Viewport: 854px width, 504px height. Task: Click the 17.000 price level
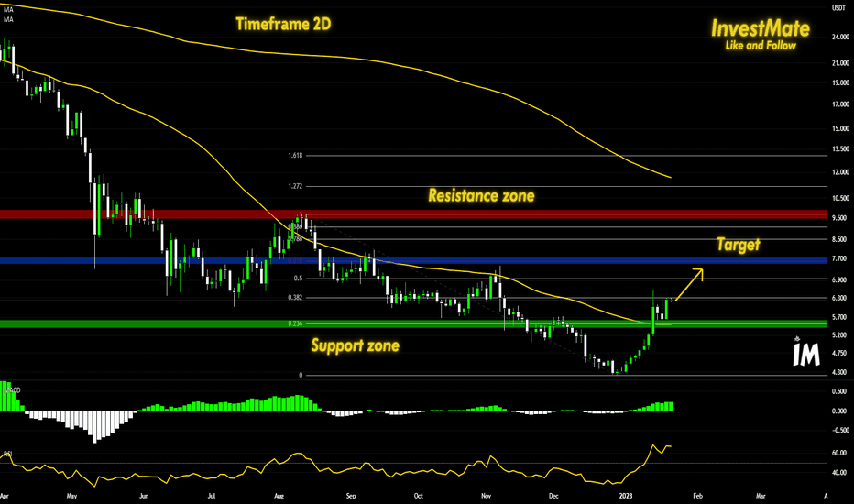click(840, 104)
